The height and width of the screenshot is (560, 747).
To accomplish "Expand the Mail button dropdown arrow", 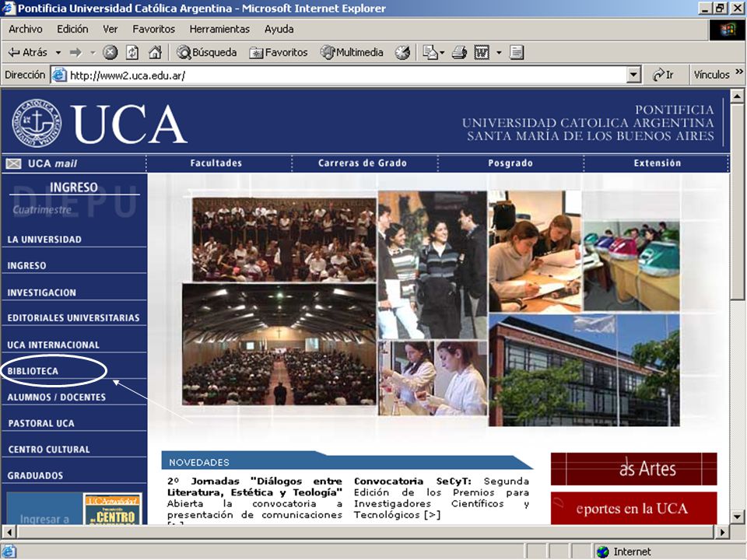I will pyautogui.click(x=442, y=52).
